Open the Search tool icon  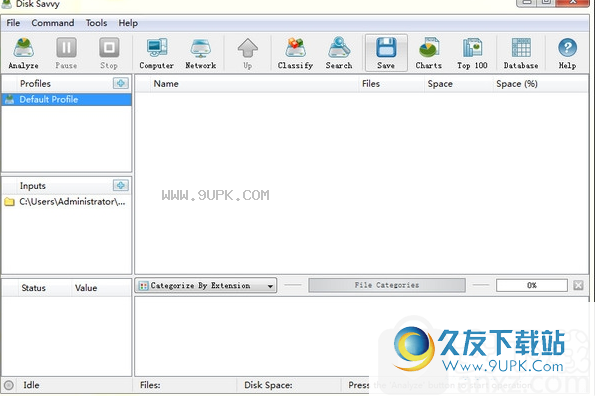(x=339, y=48)
